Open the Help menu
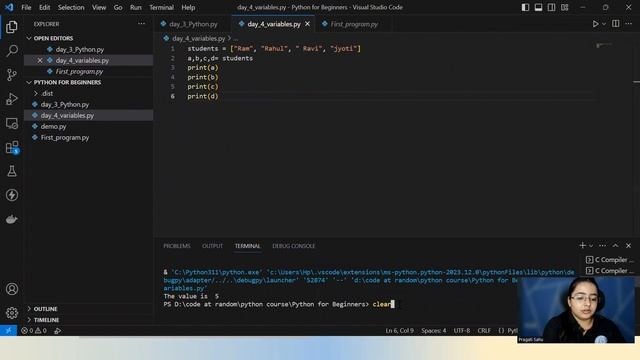Screen dimensions: 640x360 188,7
